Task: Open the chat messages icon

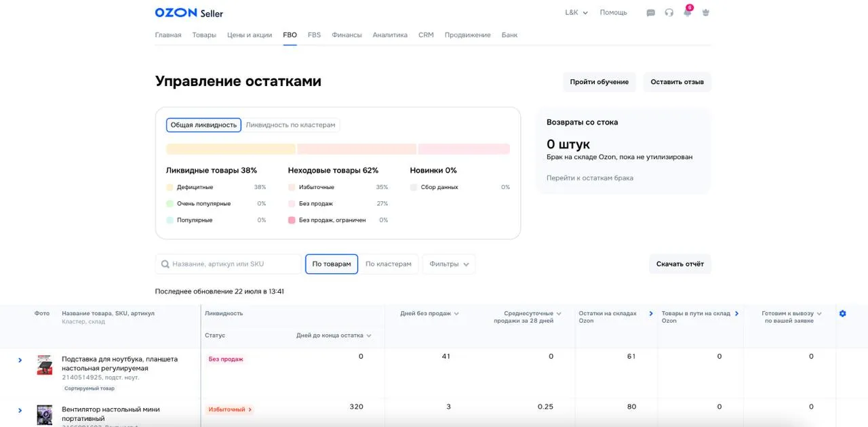Action: (651, 13)
